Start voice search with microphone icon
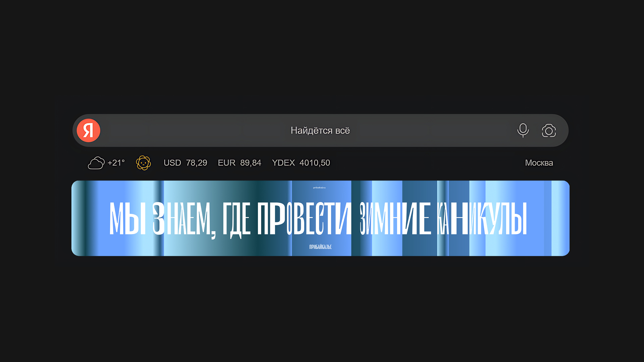644x362 pixels. (x=523, y=130)
